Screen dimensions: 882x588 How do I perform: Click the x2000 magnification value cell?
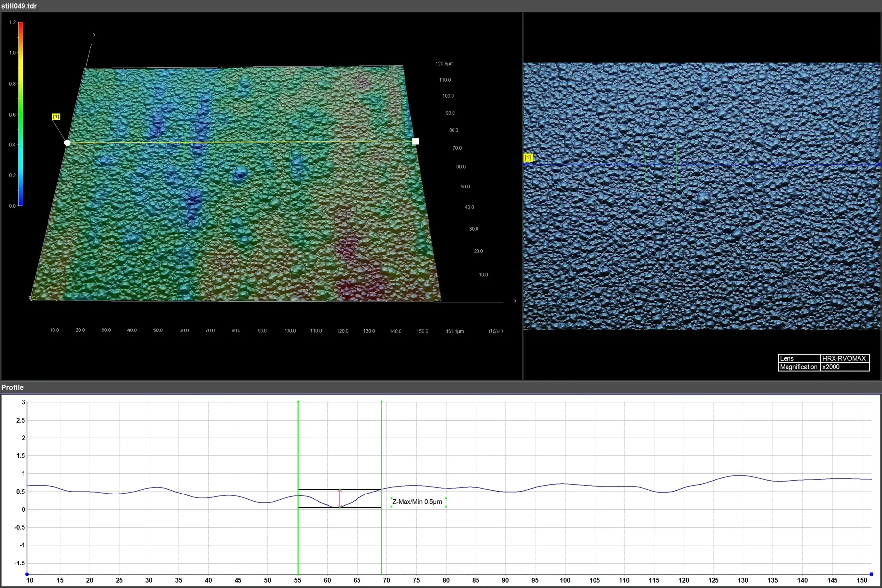pos(844,367)
